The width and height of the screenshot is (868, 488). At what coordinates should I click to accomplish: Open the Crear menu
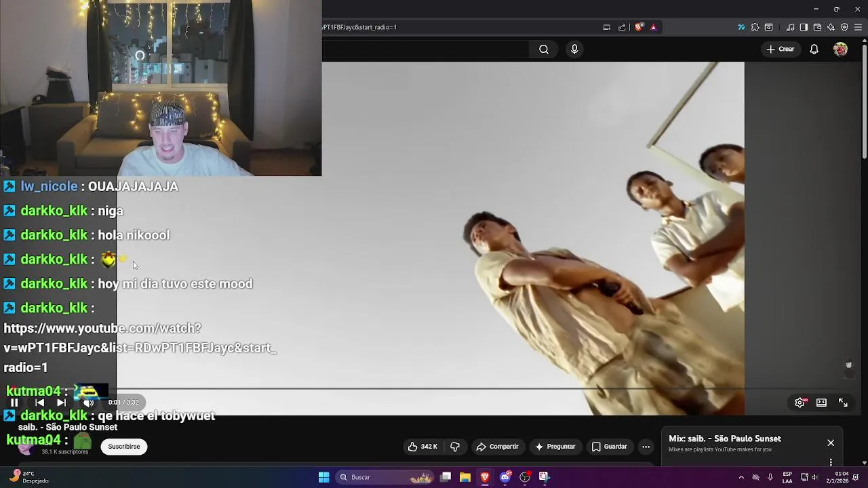pos(780,49)
